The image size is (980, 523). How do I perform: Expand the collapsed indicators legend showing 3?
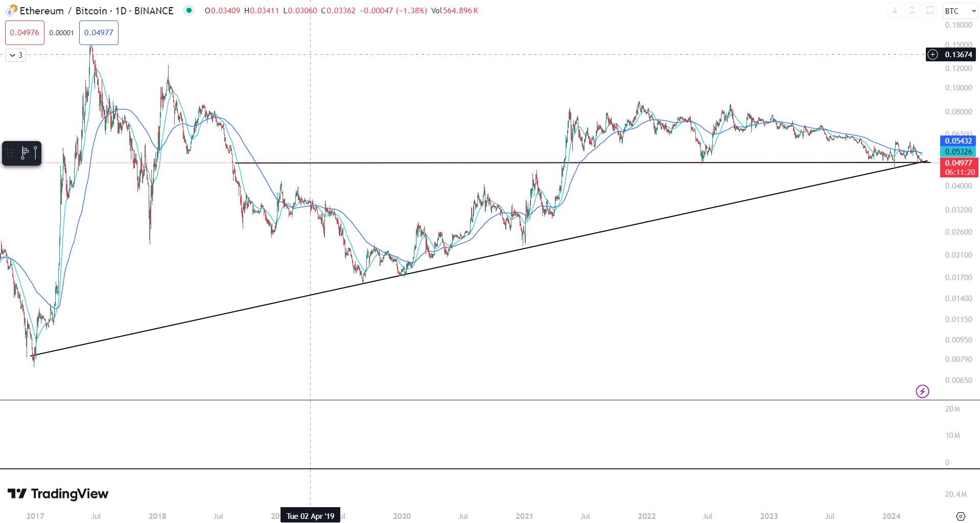click(16, 55)
